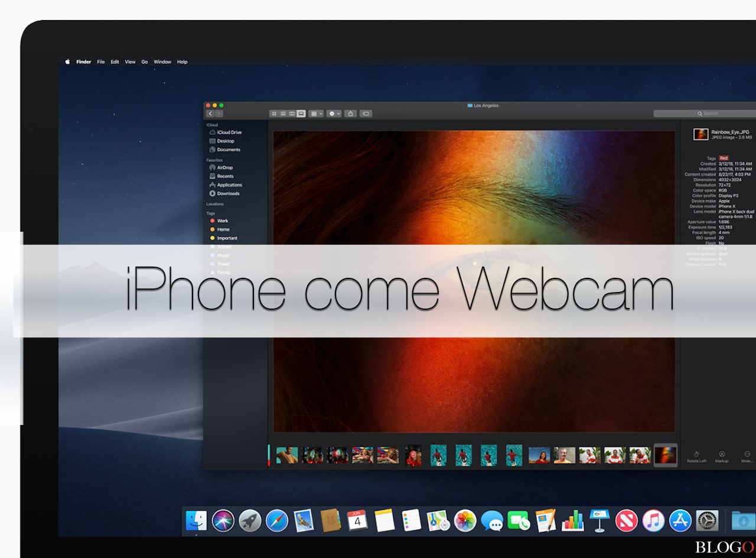Image resolution: width=756 pixels, height=558 pixels.
Task: Select iCloud Drive in the sidebar
Action: [226, 132]
